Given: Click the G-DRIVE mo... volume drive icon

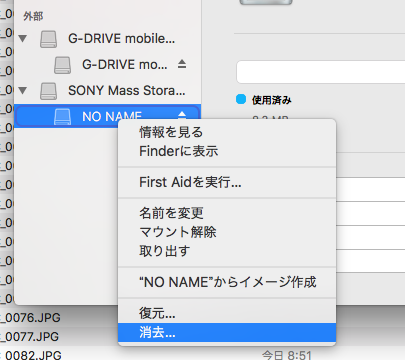Looking at the screenshot, I should coord(63,65).
